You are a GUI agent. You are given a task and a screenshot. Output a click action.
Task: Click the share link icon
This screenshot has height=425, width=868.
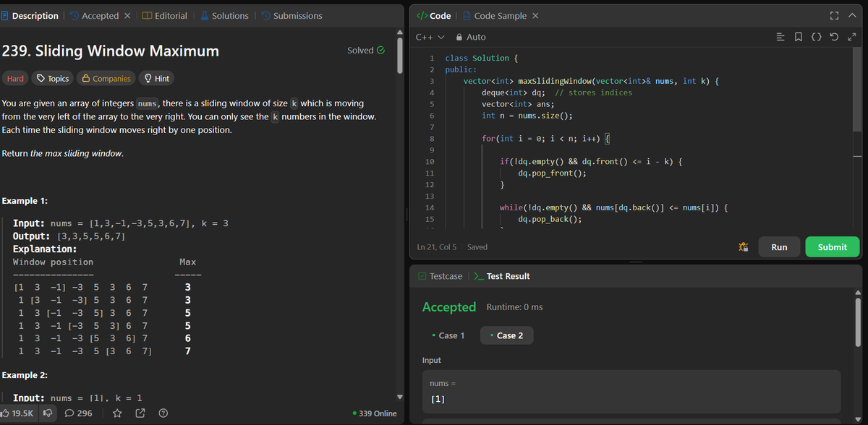(142, 413)
